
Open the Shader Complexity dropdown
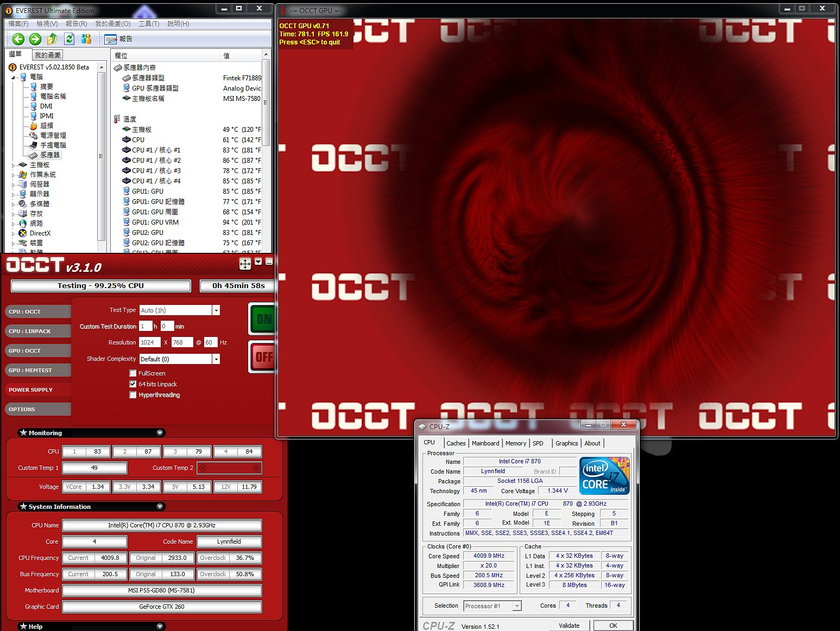tap(216, 359)
